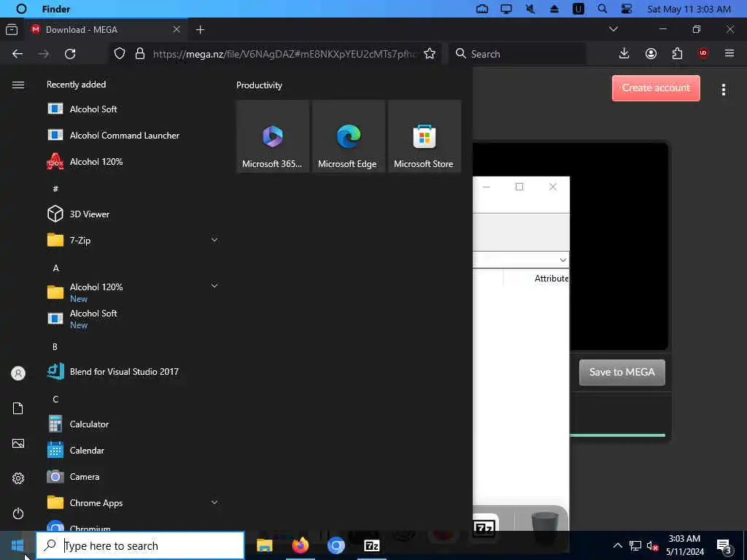Image resolution: width=747 pixels, height=560 pixels.
Task: Click the Windows Start button
Action: click(x=18, y=545)
